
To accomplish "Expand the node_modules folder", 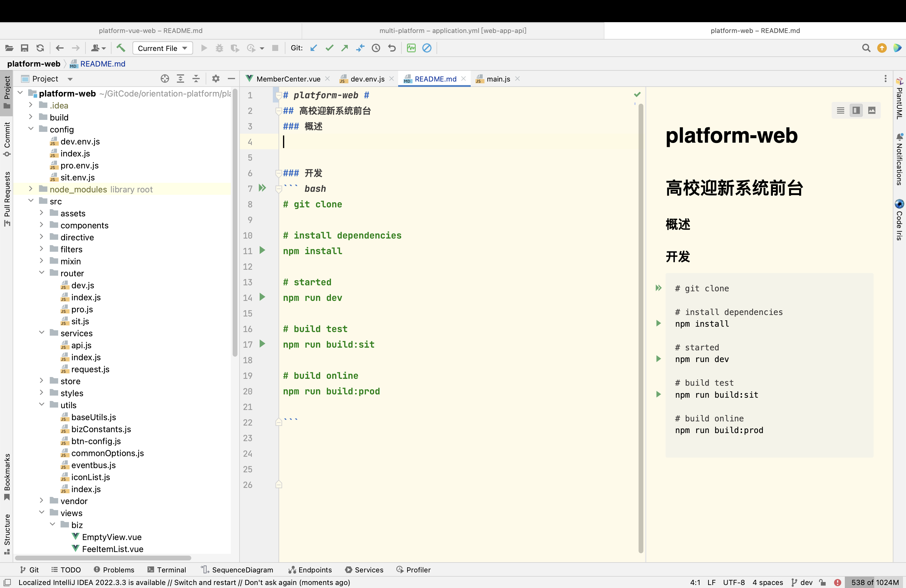I will (31, 189).
